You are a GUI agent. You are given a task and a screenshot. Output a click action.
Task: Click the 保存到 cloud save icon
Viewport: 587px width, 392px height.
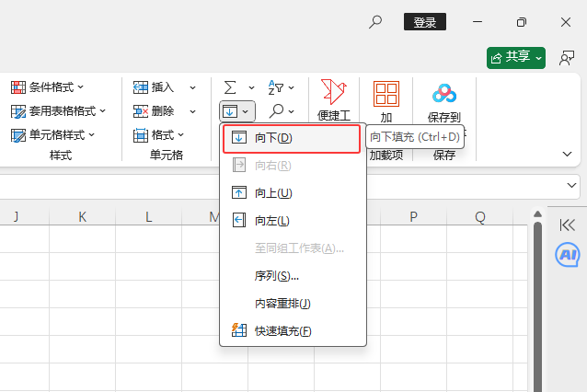point(444,93)
